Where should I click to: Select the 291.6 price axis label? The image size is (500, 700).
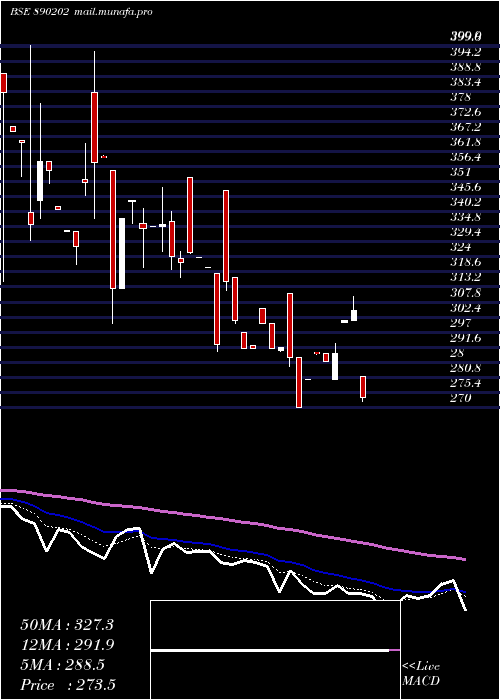tap(465, 338)
